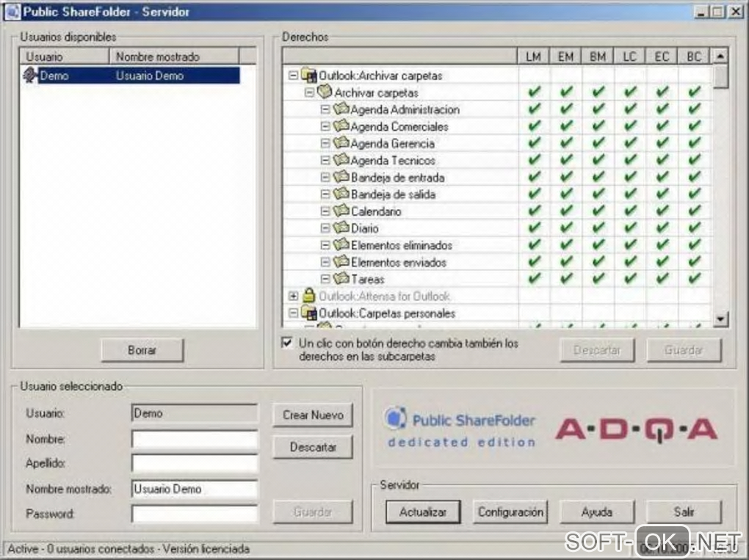Toggle LM right for Archivar carpetas
This screenshot has height=560, width=749.
tap(534, 92)
